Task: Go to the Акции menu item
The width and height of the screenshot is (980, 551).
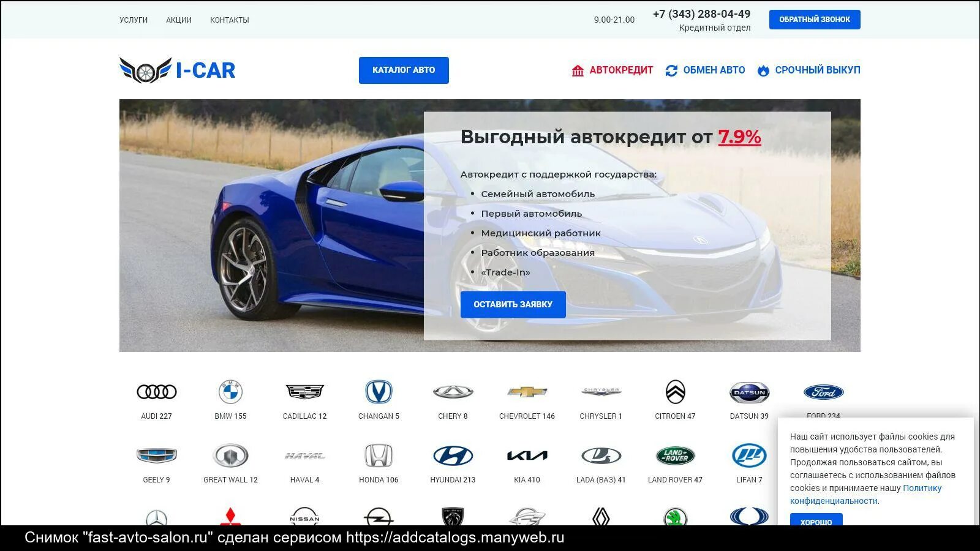Action: [179, 20]
